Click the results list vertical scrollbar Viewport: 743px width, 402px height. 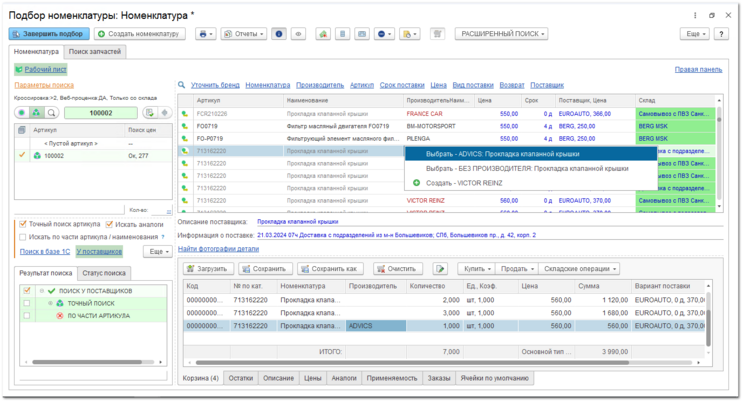click(x=719, y=119)
